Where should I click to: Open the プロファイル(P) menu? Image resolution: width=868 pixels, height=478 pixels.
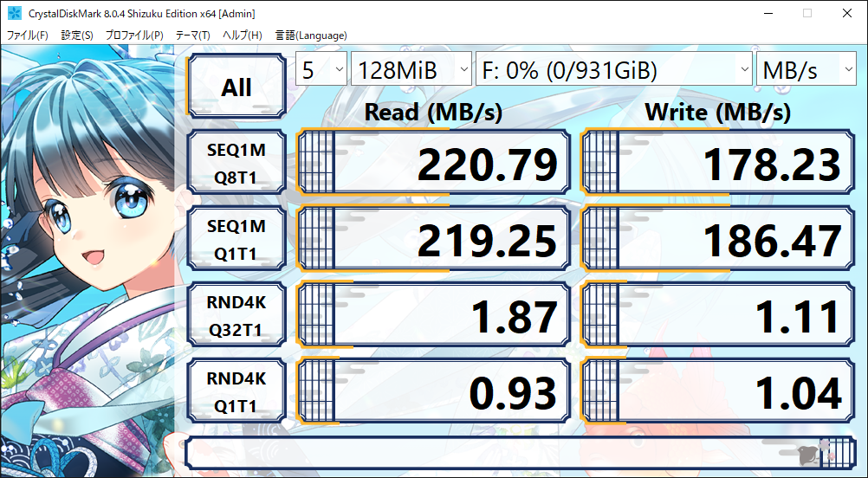point(134,36)
